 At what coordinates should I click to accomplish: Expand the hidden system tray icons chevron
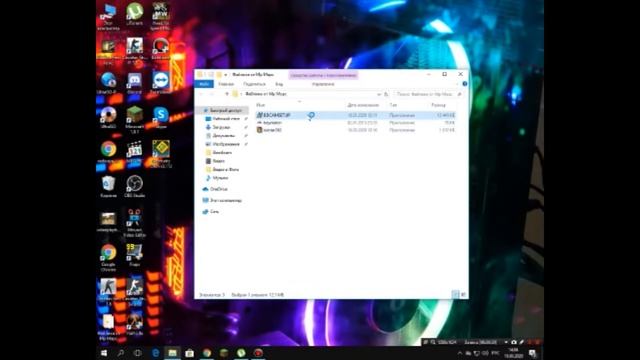tap(460, 353)
